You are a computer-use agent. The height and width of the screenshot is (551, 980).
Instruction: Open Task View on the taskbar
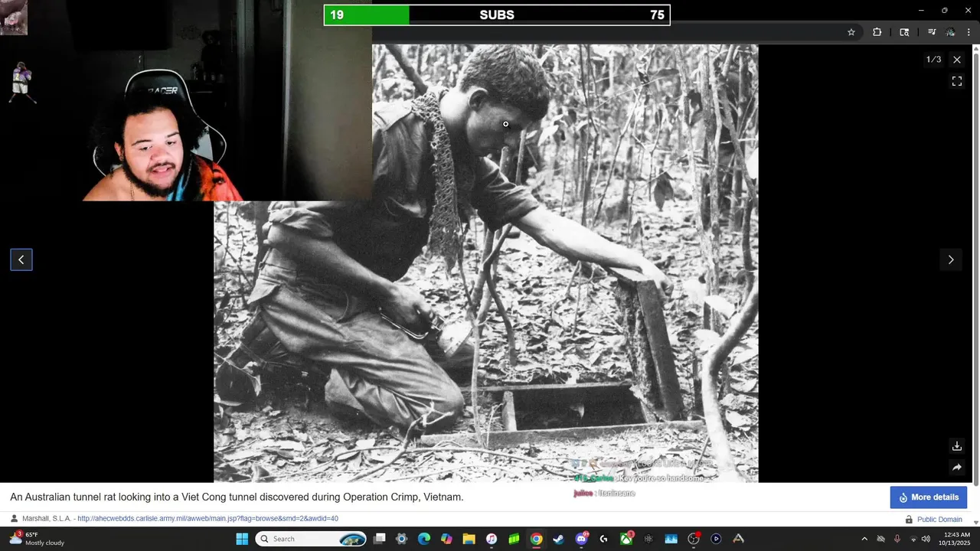(379, 539)
